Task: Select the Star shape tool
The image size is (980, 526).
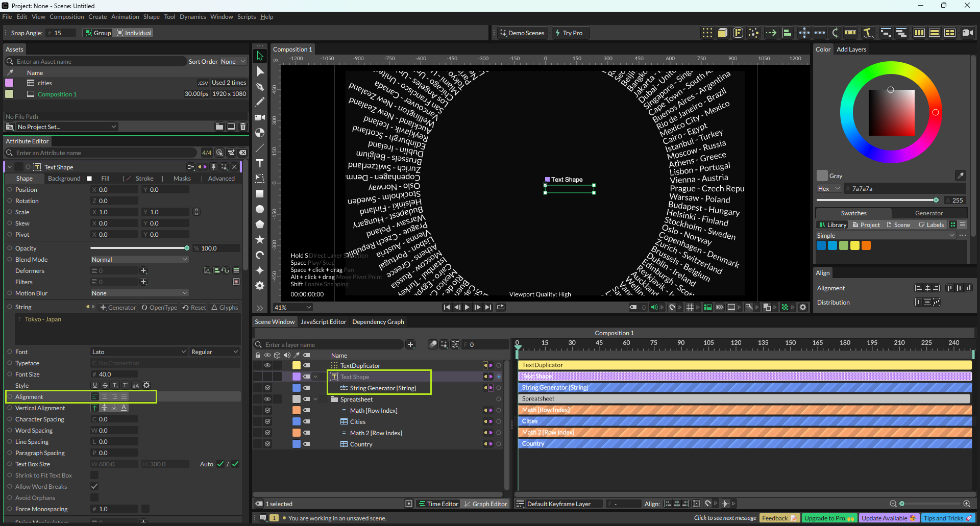Action: coord(260,239)
